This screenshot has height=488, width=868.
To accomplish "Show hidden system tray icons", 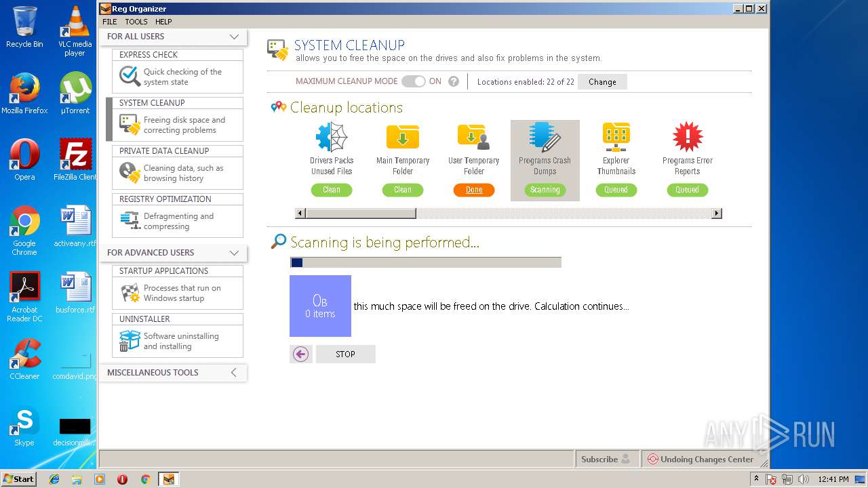I will [756, 479].
